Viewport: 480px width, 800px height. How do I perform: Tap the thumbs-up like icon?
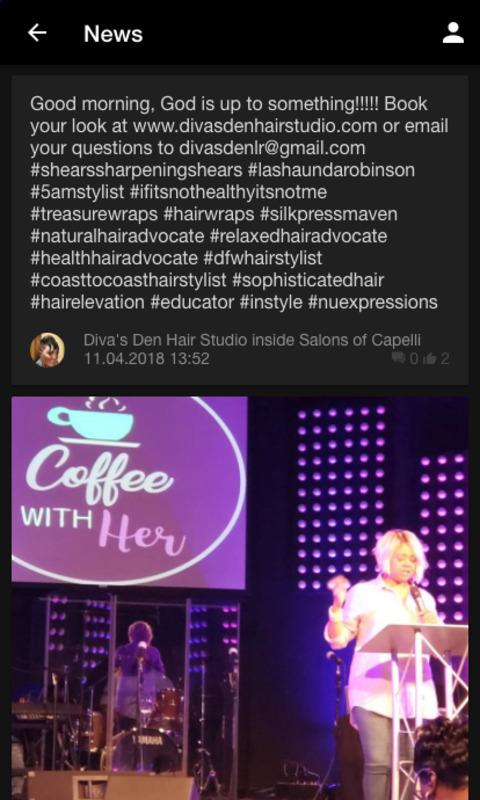pyautogui.click(x=431, y=359)
